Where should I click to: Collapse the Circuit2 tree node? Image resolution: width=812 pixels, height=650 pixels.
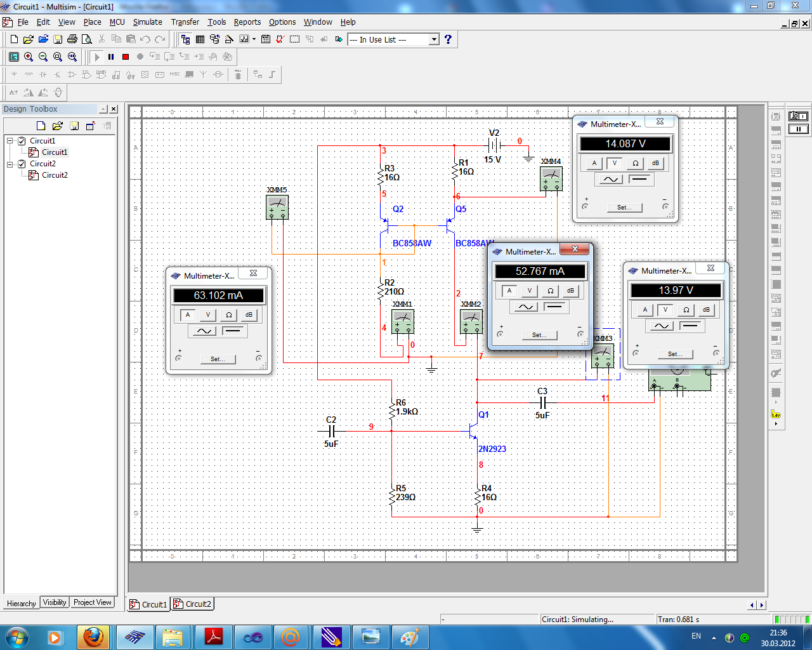pos(10,164)
